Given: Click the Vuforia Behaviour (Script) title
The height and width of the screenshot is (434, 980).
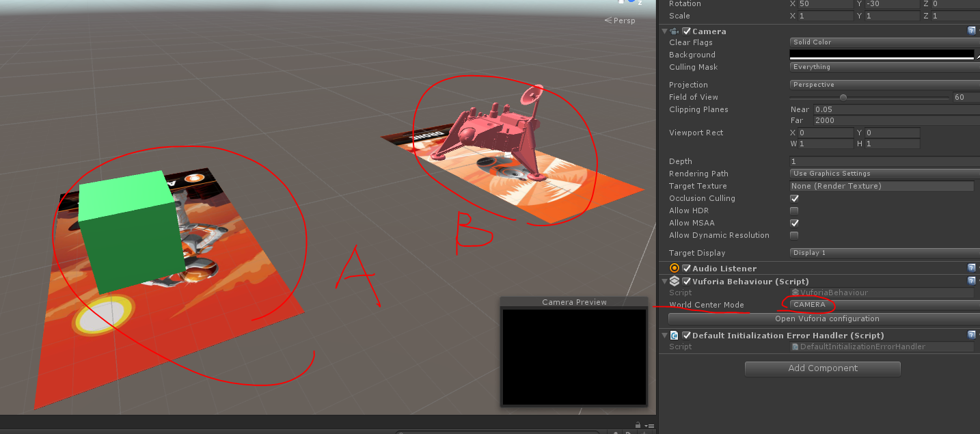Looking at the screenshot, I should pos(750,282).
